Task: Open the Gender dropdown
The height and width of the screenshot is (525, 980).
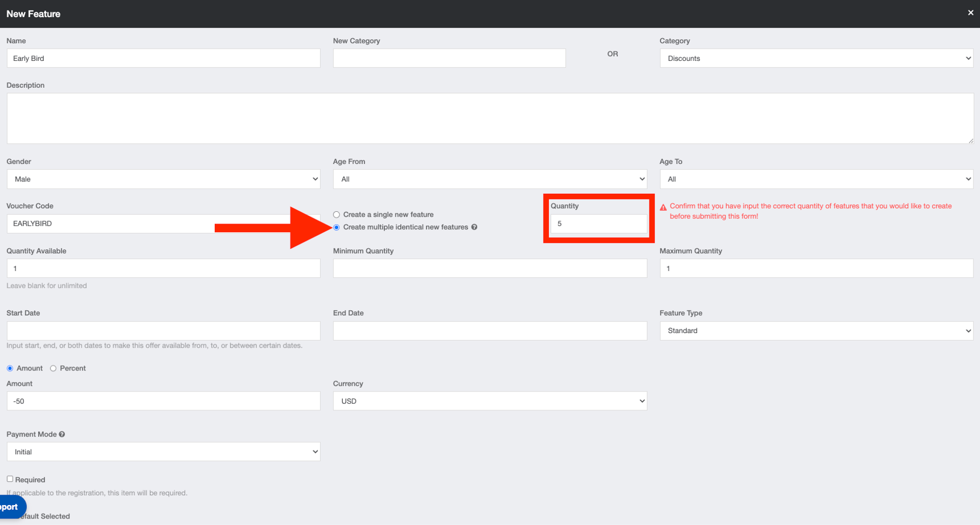Action: [x=163, y=179]
